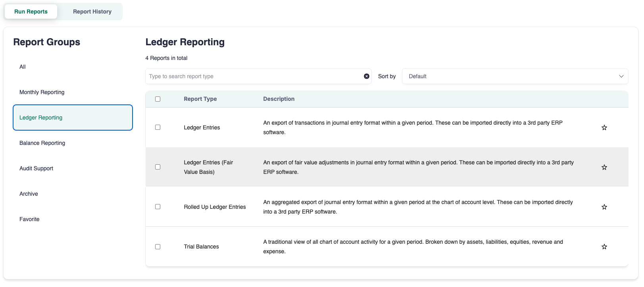Open the Monthly Reporting group
The width and height of the screenshot is (644, 287).
click(42, 92)
